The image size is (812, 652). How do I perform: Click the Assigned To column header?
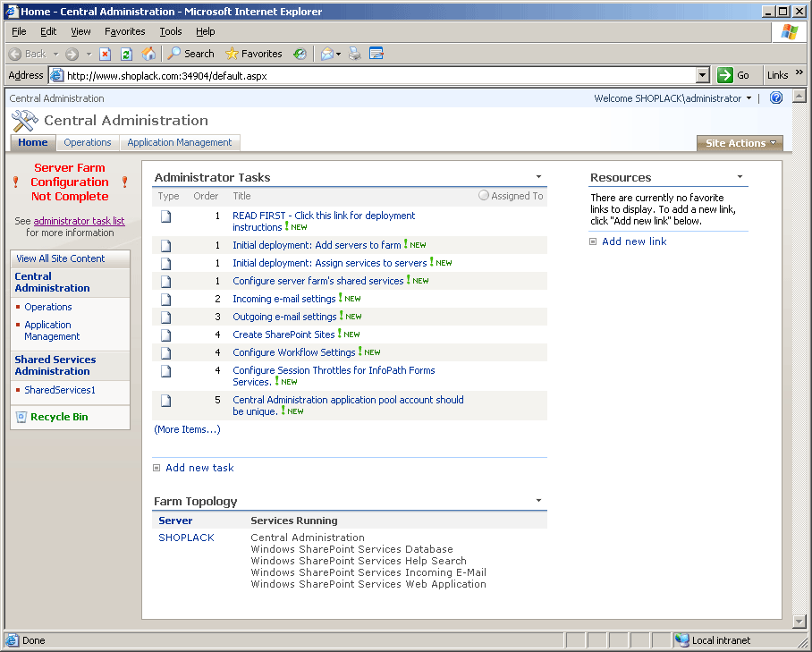coord(517,196)
